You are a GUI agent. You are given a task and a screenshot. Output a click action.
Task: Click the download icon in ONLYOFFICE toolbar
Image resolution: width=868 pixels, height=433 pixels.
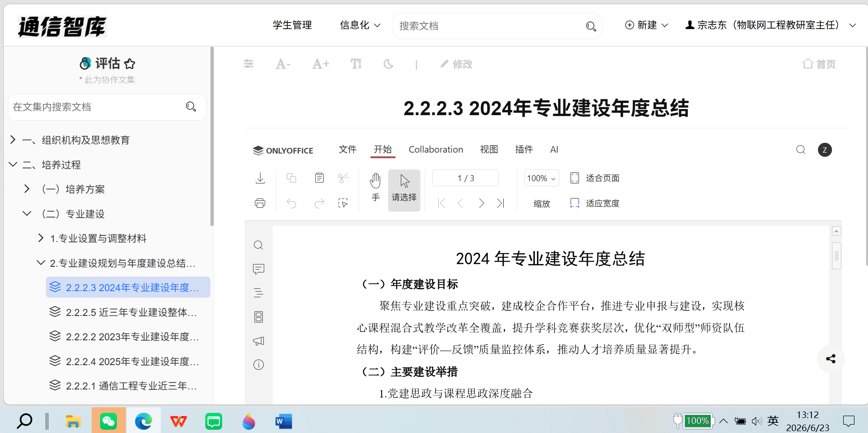click(260, 178)
